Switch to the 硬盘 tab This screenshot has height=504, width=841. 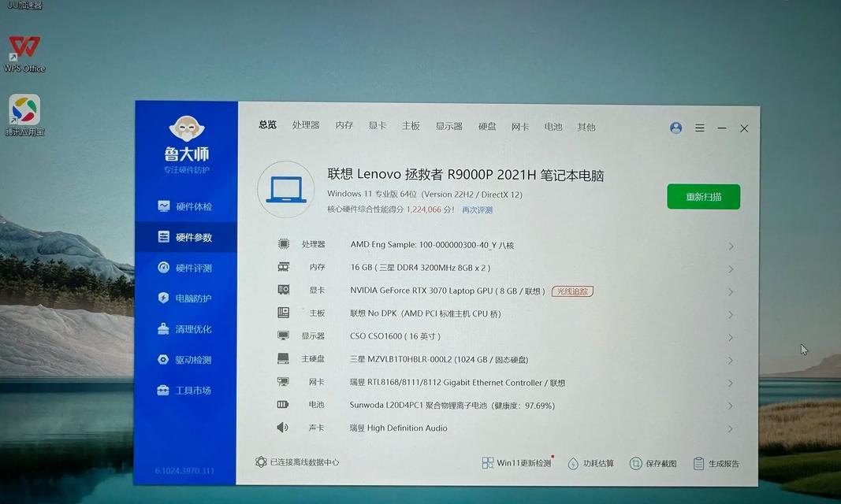[487, 127]
